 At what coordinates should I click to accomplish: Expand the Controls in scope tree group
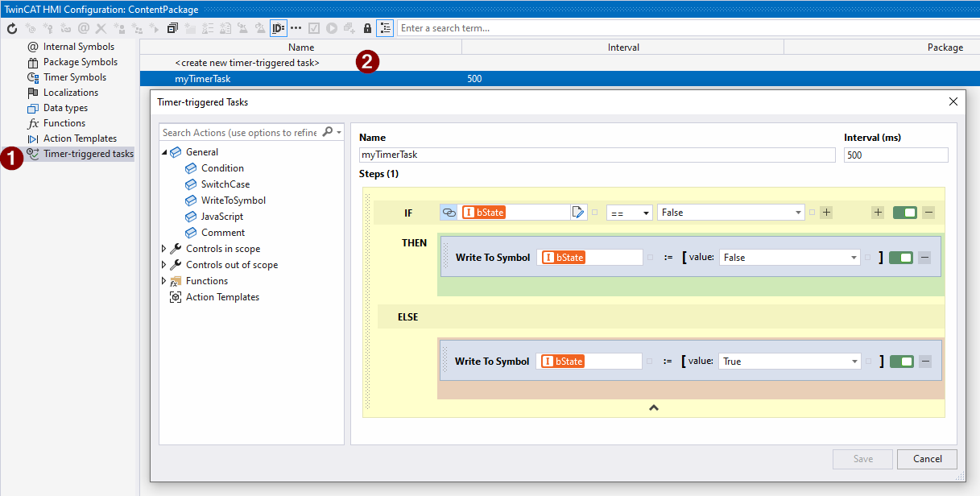pyautogui.click(x=164, y=248)
